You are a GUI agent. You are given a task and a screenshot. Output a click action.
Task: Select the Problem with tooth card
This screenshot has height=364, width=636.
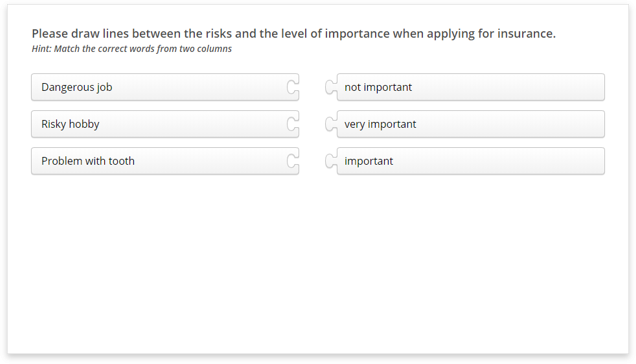(165, 161)
